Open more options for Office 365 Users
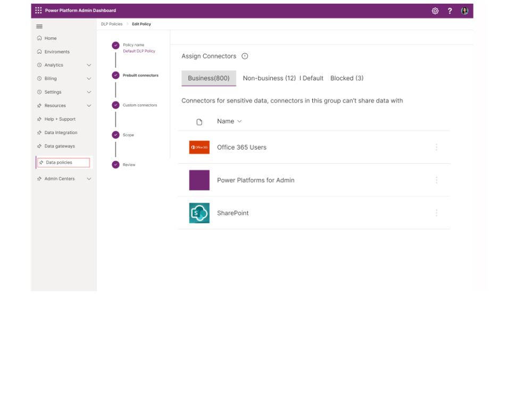Screen dimensions: 532x399 436,147
